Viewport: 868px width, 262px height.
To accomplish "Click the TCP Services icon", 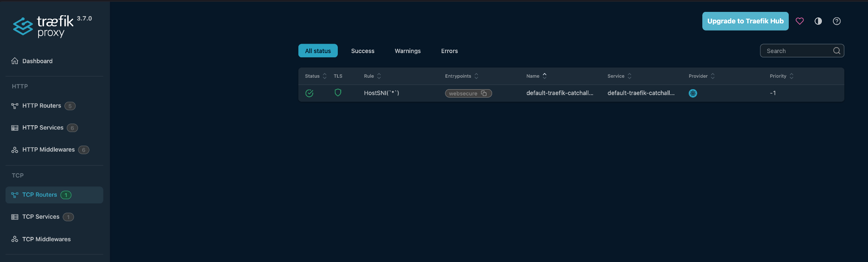I will point(15,217).
